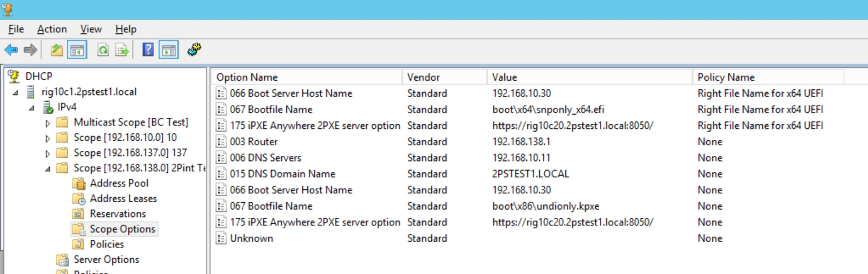Open Help via the blue question mark icon

coord(148,50)
